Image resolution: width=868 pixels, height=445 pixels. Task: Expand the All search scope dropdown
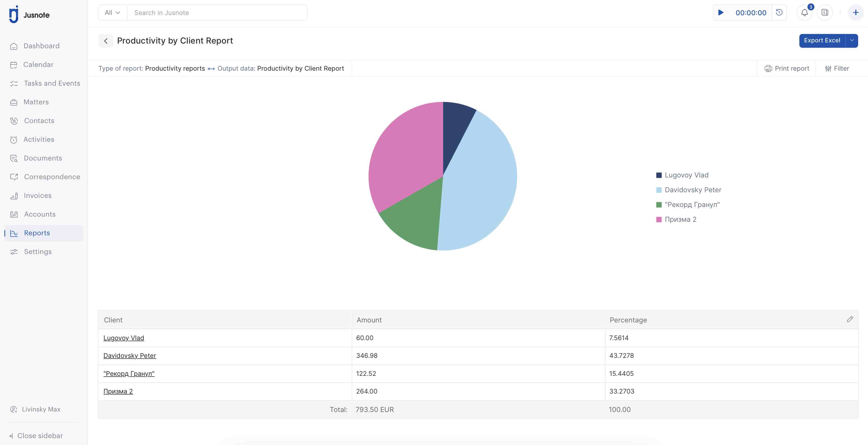point(112,13)
